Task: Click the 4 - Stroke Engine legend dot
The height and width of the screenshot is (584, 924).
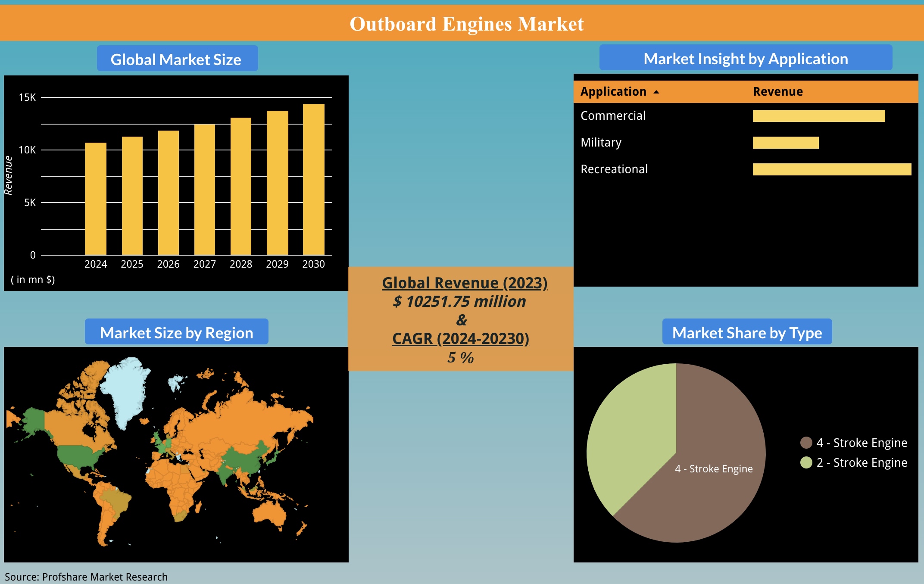Action: (x=806, y=443)
